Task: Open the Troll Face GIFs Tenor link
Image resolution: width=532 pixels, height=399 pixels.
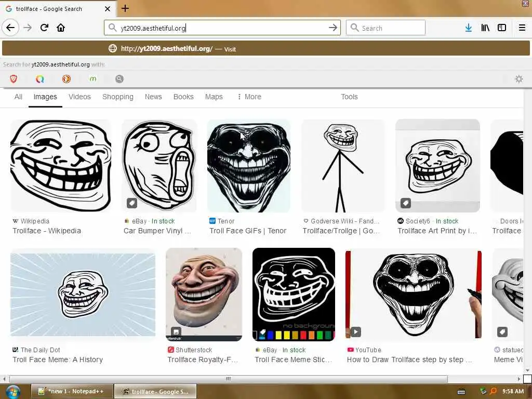Action: point(248,231)
